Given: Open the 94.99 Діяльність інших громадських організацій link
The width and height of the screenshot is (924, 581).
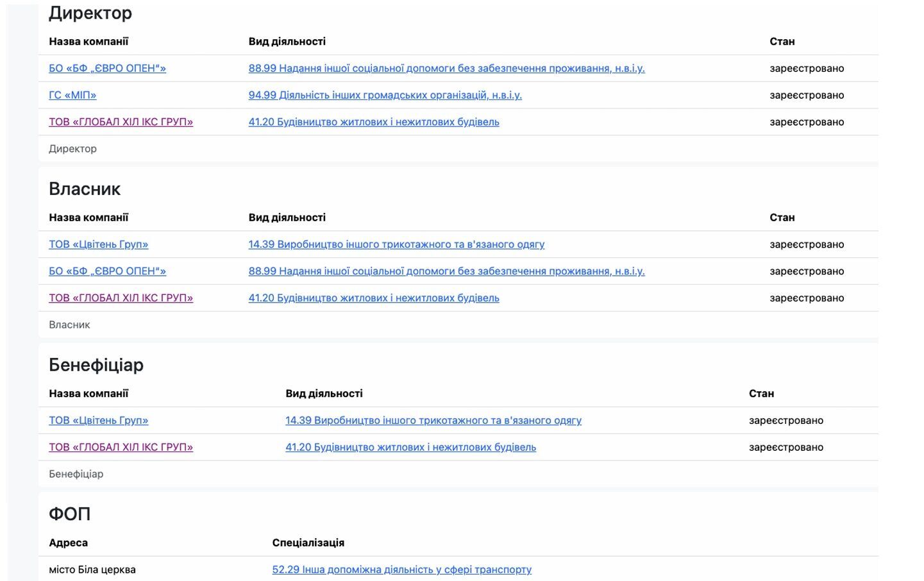Looking at the screenshot, I should click(385, 96).
